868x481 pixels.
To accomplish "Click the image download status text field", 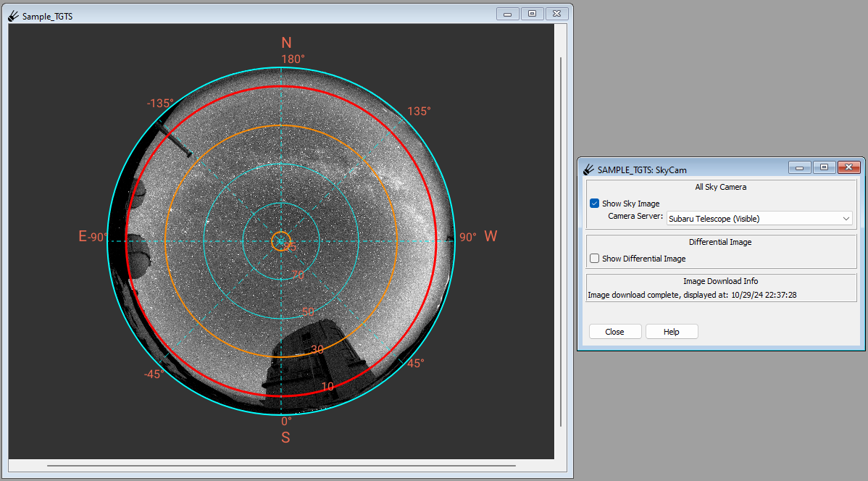I will pyautogui.click(x=722, y=295).
